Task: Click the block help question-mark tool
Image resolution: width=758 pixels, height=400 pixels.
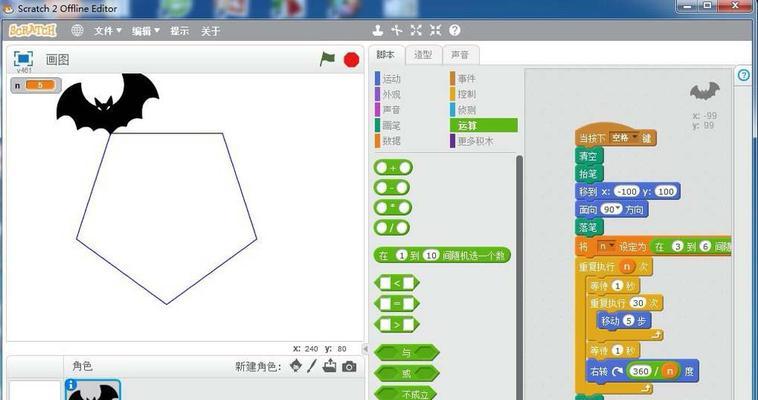Action: [454, 30]
